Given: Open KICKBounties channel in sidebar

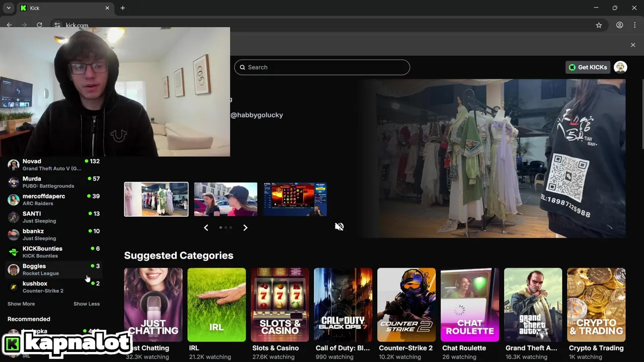Looking at the screenshot, I should point(53,252).
